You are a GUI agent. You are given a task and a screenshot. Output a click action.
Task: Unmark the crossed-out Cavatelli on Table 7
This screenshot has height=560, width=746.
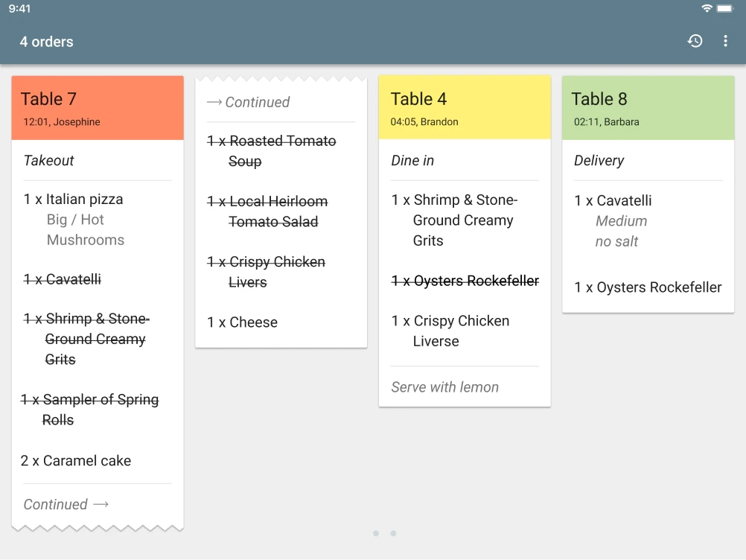pos(63,279)
